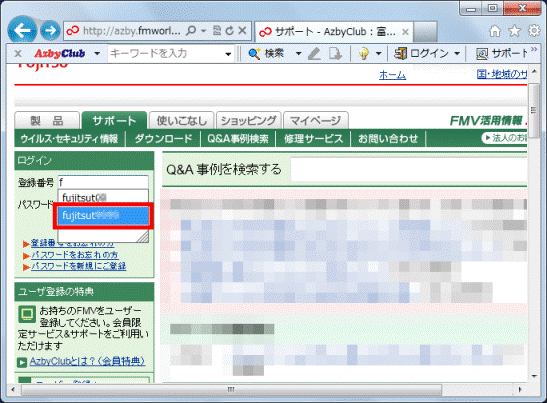Screen dimensions: 547x403
Task: Switch to the サポート site tab
Action: 114,121
